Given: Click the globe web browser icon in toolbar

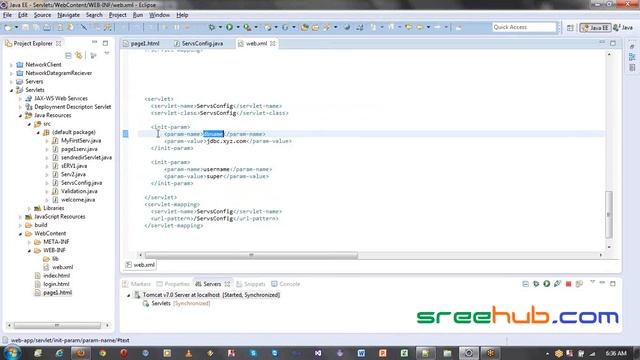Looking at the screenshot, I should click(x=347, y=27).
